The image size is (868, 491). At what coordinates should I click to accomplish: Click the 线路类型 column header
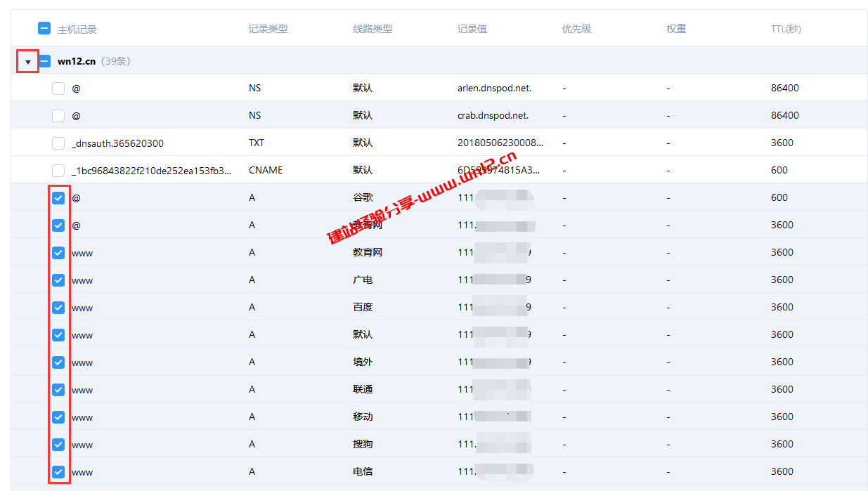point(373,29)
